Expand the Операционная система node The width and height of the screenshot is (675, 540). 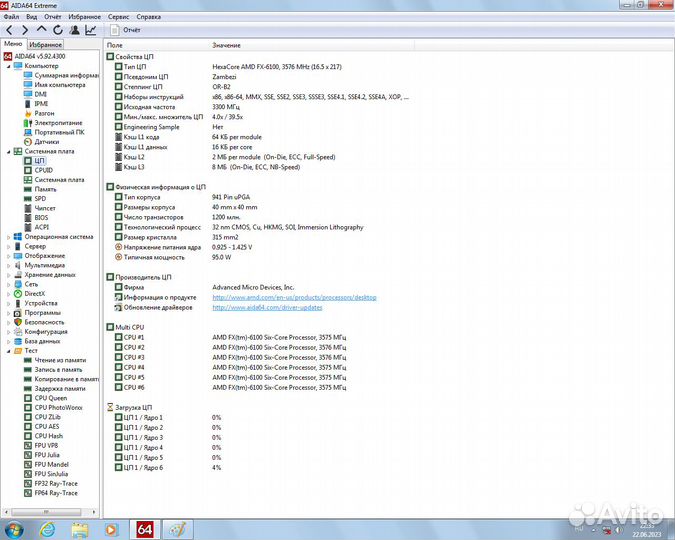pos(8,237)
